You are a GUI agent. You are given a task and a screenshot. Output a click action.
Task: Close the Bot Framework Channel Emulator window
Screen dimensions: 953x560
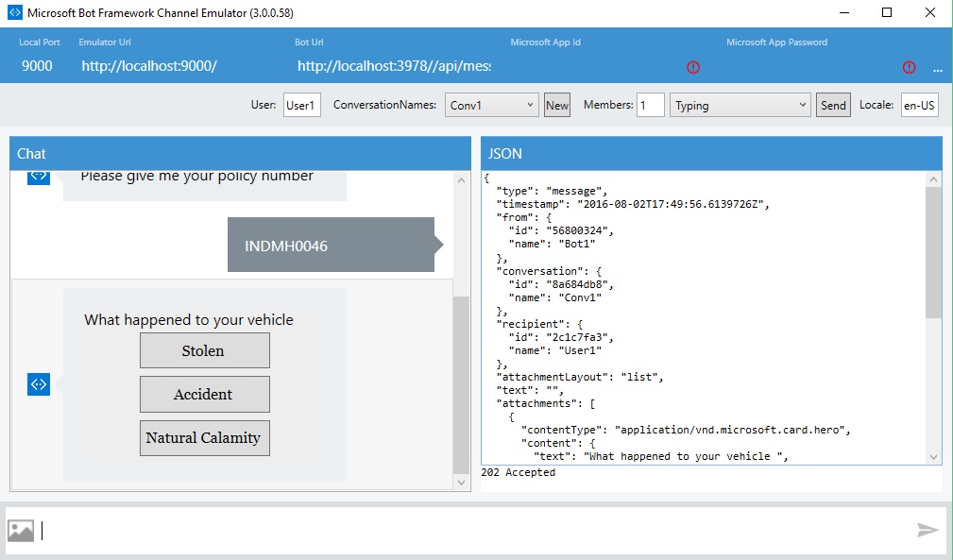coord(930,13)
